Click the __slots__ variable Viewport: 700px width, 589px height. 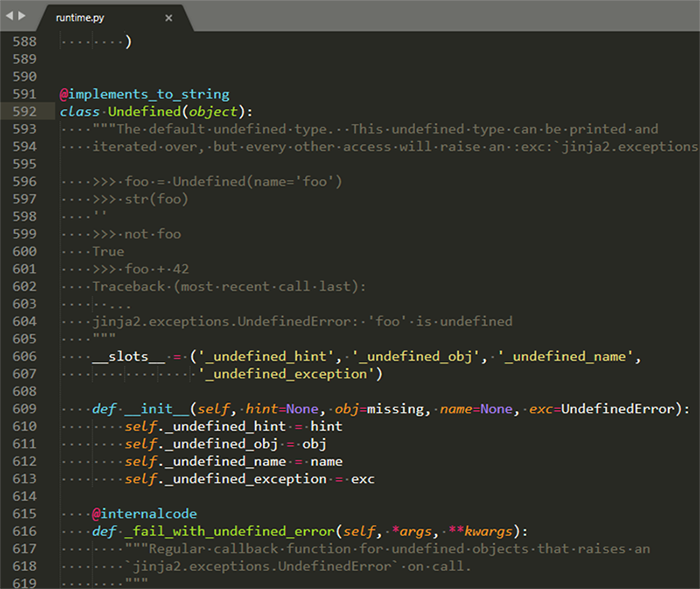click(x=127, y=356)
